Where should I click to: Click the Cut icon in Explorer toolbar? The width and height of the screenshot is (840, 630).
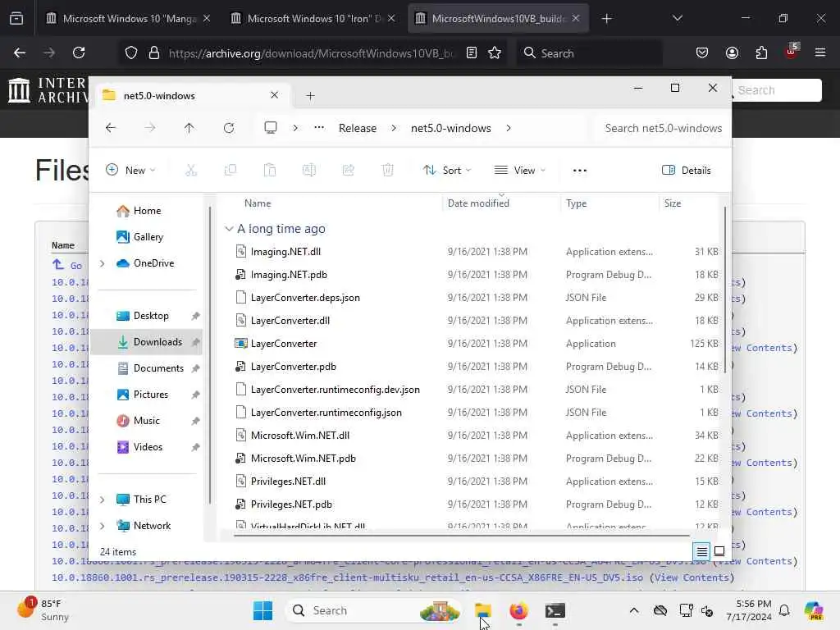pos(190,171)
